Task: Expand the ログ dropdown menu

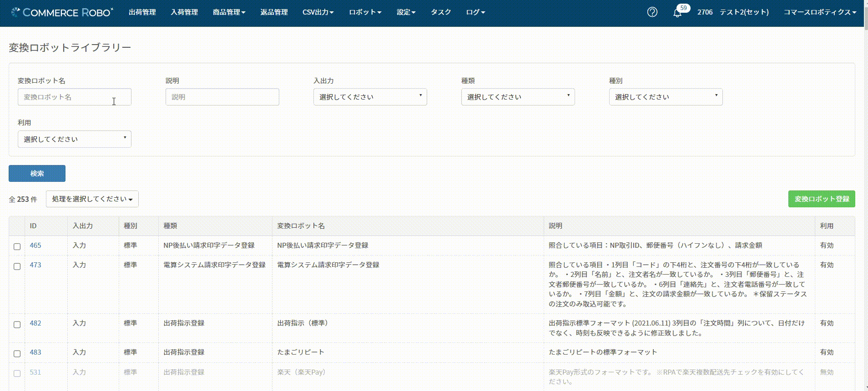Action: tap(475, 12)
